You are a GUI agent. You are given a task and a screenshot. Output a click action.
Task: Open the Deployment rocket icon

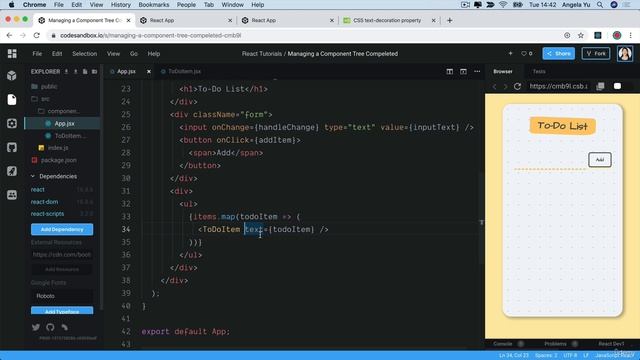tap(12, 171)
